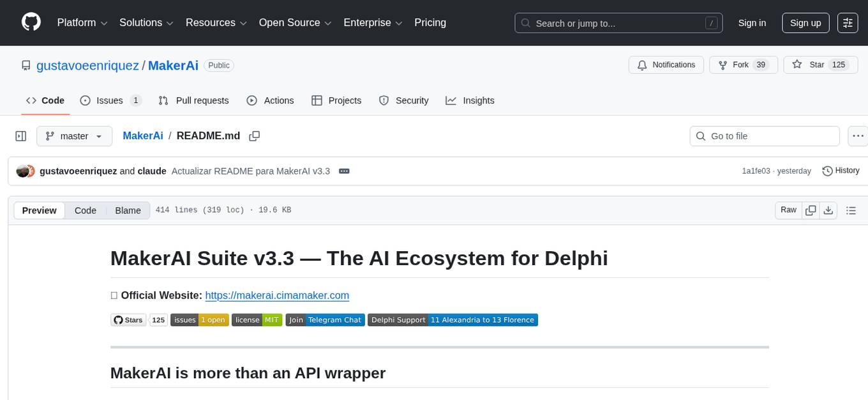Collapse the file tree side panel

coord(20,136)
